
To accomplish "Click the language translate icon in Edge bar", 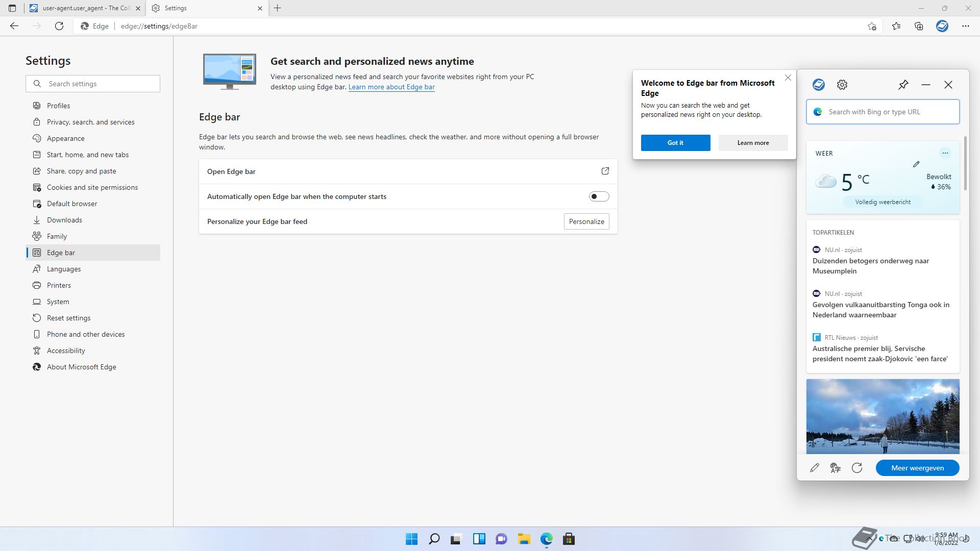I will coord(836,468).
